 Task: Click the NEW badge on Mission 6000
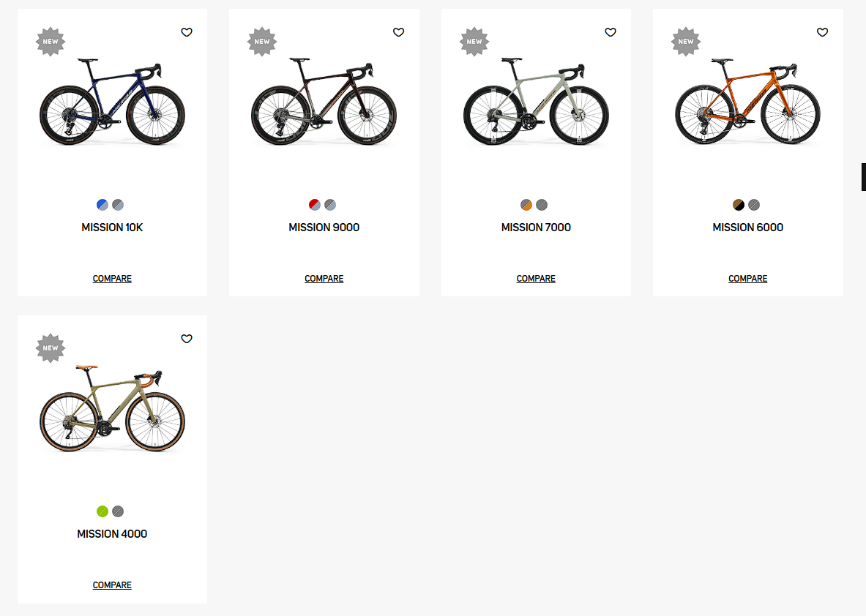point(686,42)
